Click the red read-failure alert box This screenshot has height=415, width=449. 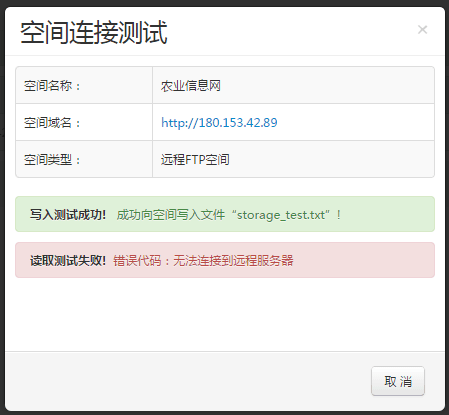tap(225, 260)
